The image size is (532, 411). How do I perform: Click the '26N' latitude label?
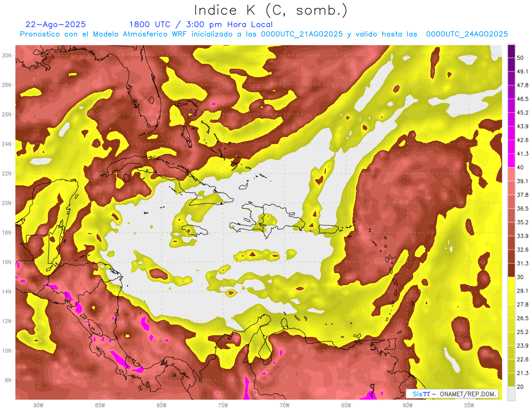tap(7, 114)
